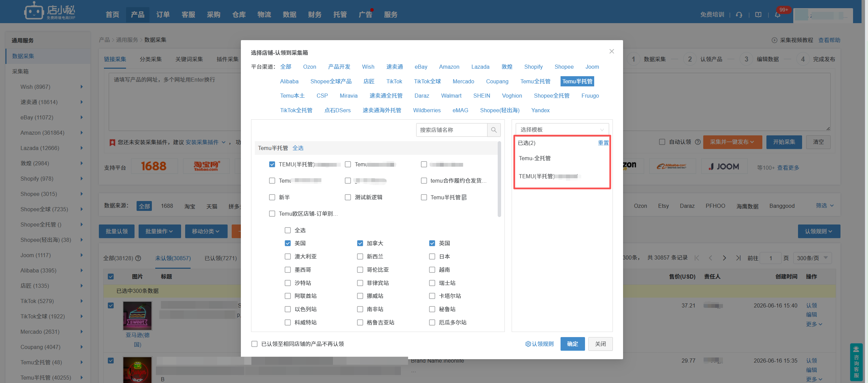Open notifications bell icon
Image resolution: width=868 pixels, height=383 pixels.
point(777,15)
